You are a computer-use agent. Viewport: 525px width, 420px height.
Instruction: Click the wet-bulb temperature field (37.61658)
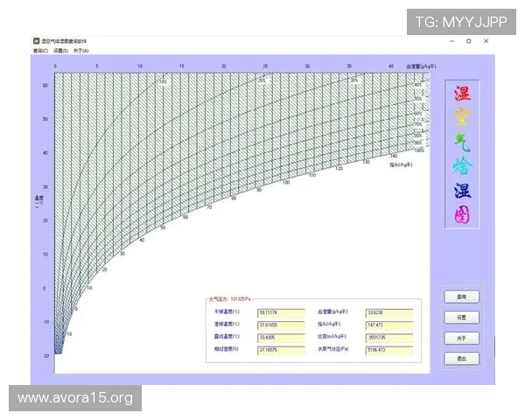pos(280,325)
